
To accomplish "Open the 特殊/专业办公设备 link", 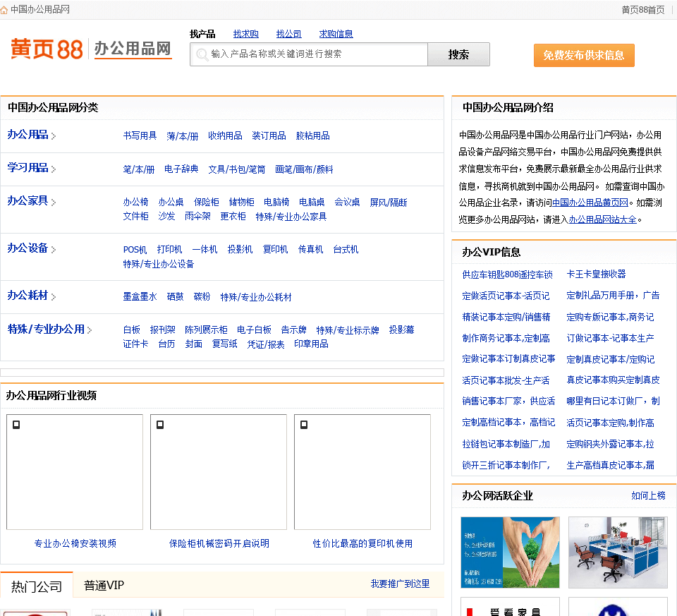I will click(159, 264).
